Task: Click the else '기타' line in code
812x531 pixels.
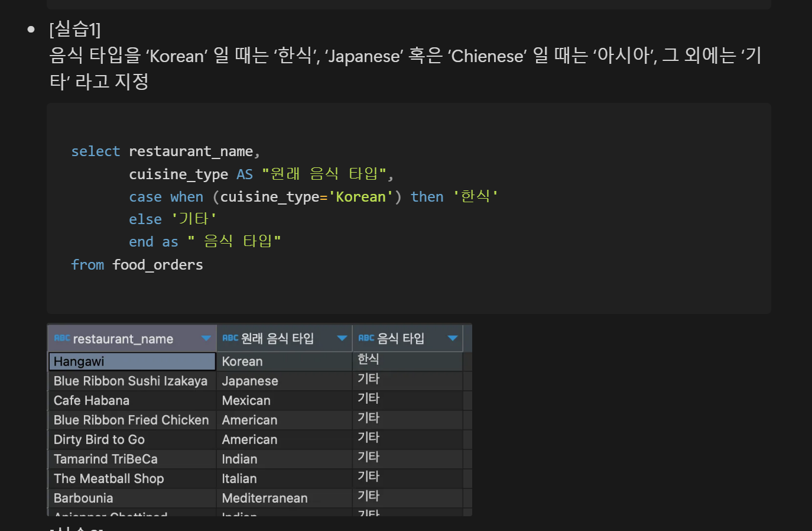Action: (x=173, y=219)
